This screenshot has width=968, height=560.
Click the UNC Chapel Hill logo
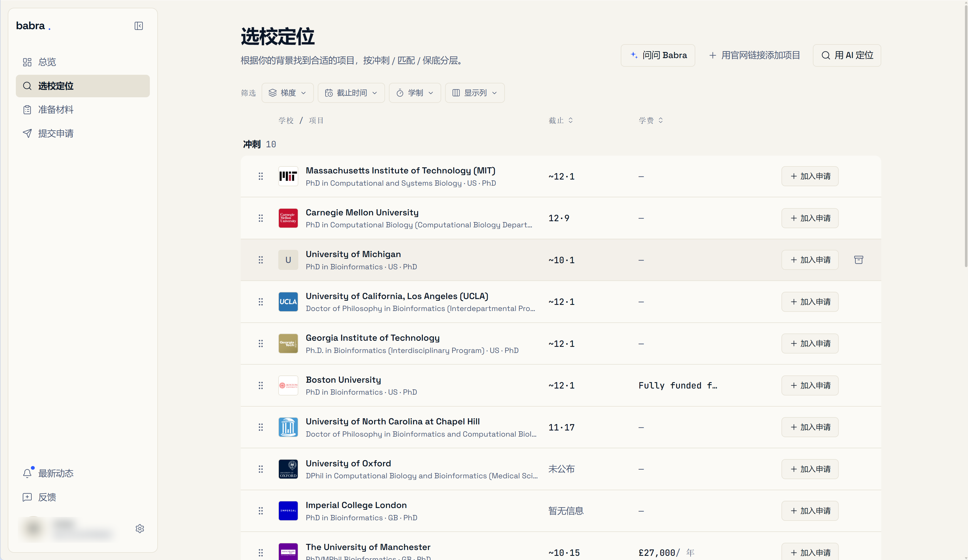coord(288,427)
